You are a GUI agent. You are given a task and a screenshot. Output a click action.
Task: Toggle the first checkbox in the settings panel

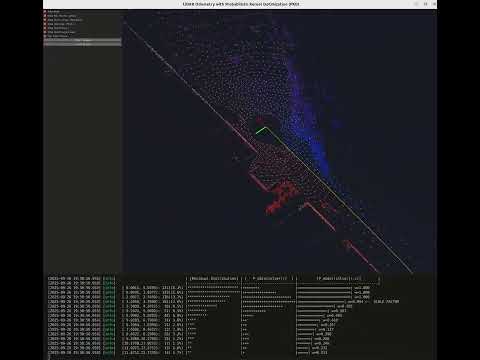[x=45, y=12]
